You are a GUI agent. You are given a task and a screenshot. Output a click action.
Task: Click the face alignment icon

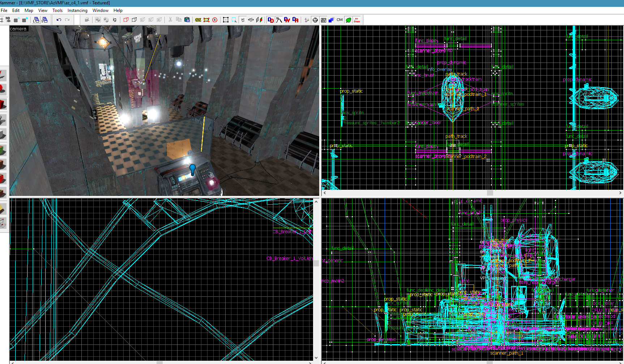coord(259,20)
